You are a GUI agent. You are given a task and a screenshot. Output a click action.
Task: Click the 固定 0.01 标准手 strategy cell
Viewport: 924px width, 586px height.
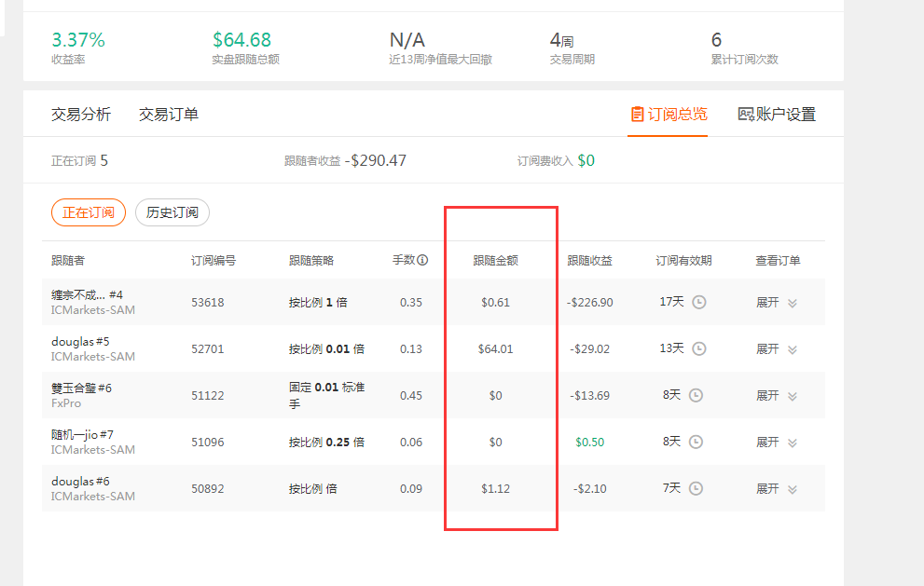327,395
